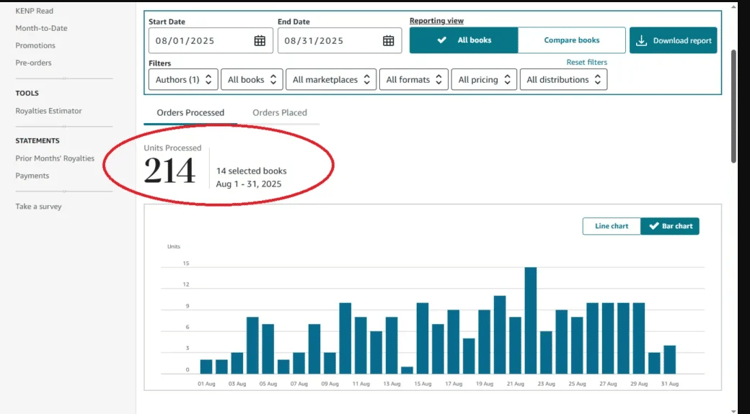This screenshot has width=750, height=414.
Task: Click the Start Date input field
Action: (210, 41)
